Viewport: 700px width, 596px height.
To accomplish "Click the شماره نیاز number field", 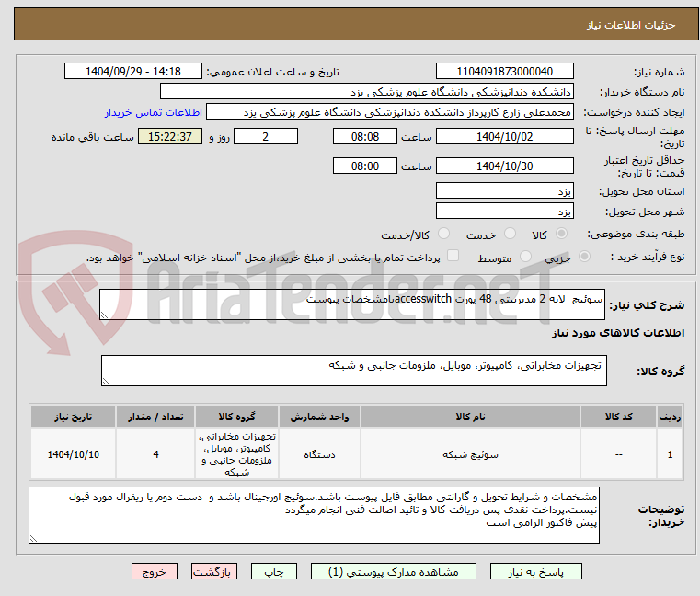I will (x=504, y=72).
